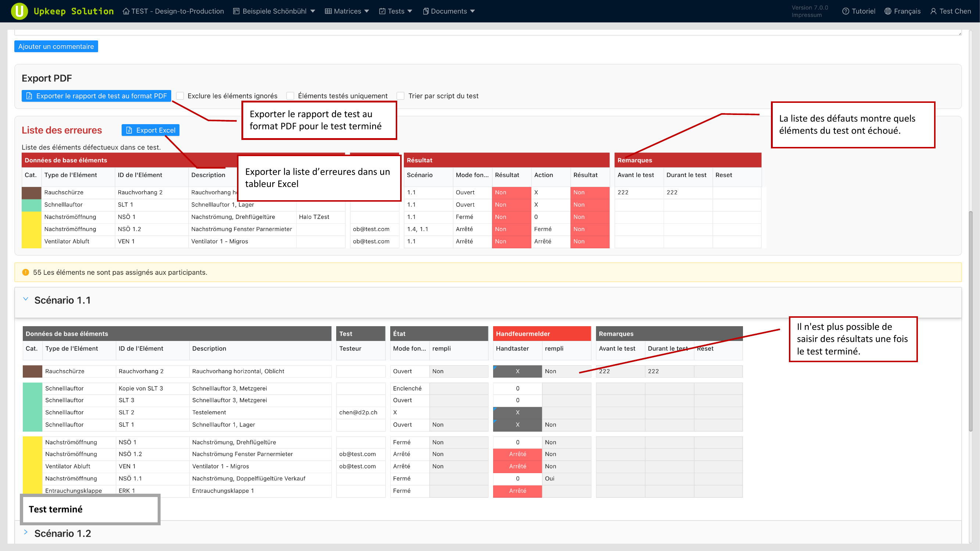Screen dimensions: 980x551
Task: Click the Upkeep Solution logo icon
Action: (x=19, y=11)
